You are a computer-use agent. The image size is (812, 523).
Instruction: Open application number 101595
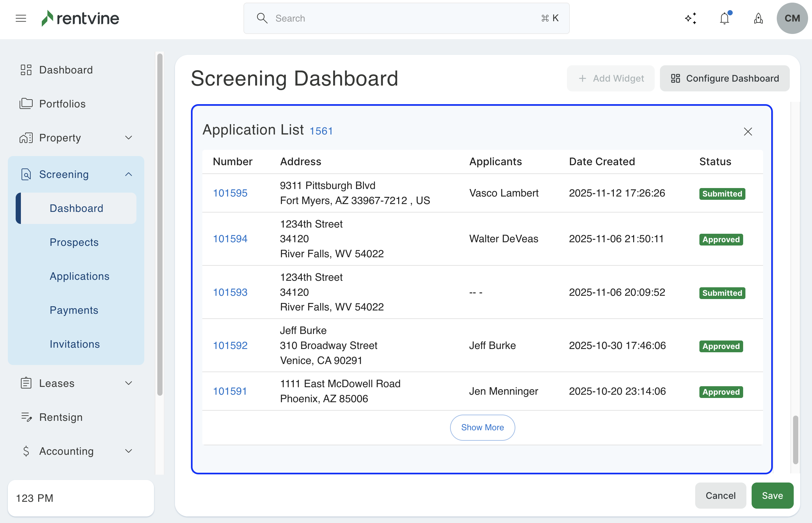coord(230,193)
